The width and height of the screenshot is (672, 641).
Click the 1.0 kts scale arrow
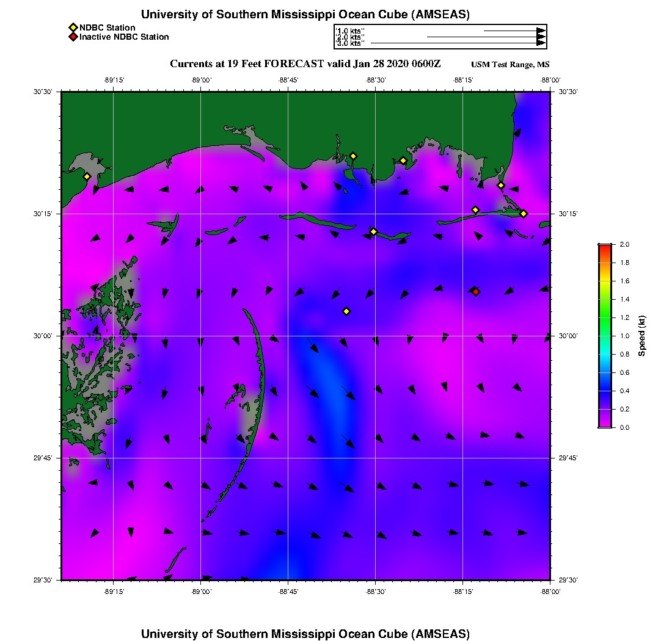tap(514, 31)
